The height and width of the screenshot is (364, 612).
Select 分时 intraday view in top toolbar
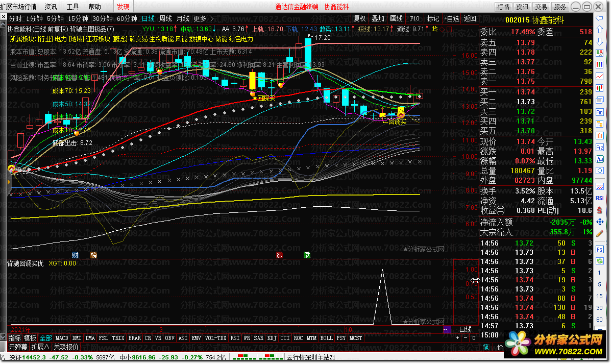(x=16, y=18)
